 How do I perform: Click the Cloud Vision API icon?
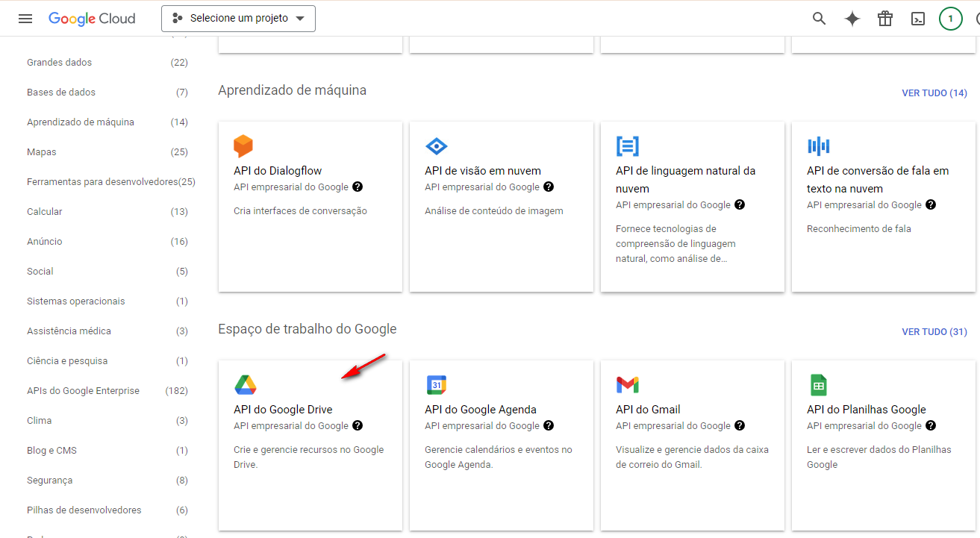click(436, 146)
